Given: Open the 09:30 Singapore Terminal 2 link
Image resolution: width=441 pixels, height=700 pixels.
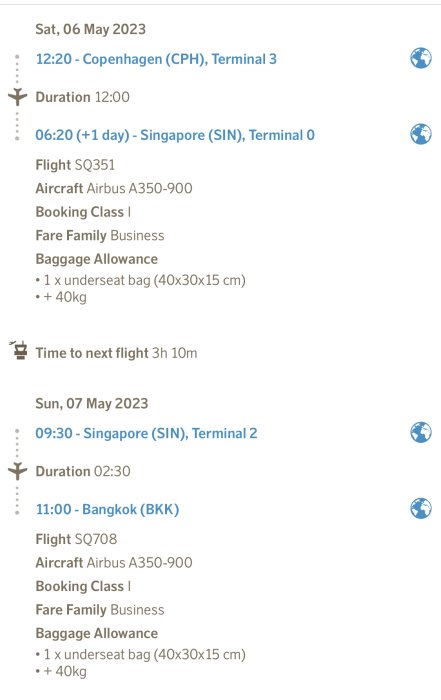Looking at the screenshot, I should [x=146, y=433].
